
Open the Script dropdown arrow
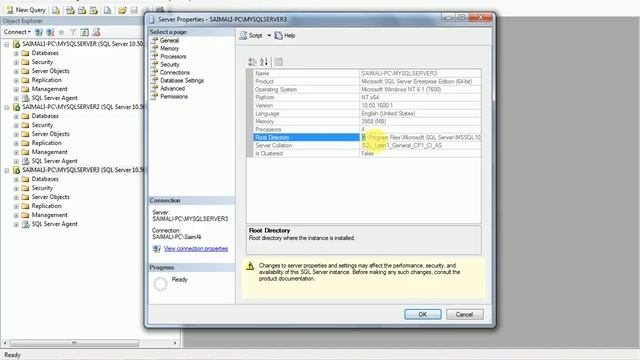269,36
